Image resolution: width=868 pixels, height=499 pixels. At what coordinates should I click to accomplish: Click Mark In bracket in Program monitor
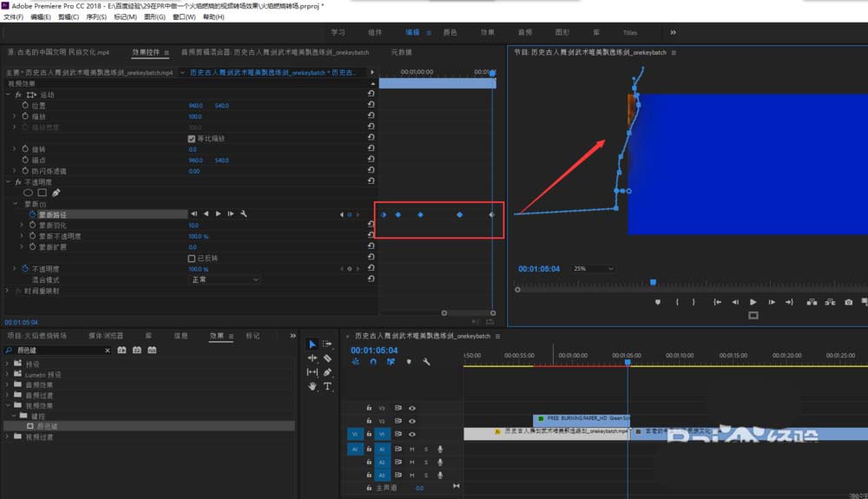coord(676,302)
